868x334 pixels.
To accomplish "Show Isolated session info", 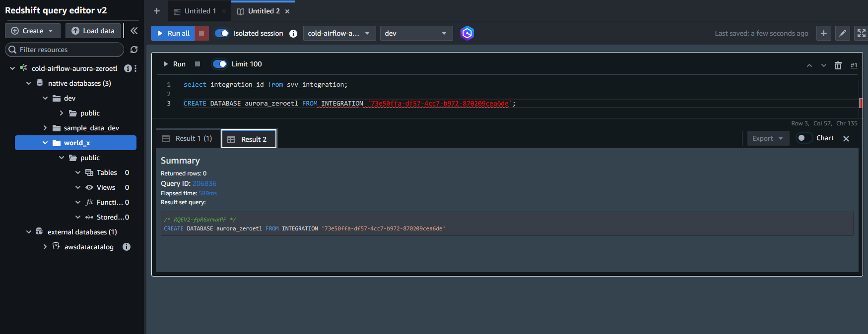I will (x=293, y=34).
